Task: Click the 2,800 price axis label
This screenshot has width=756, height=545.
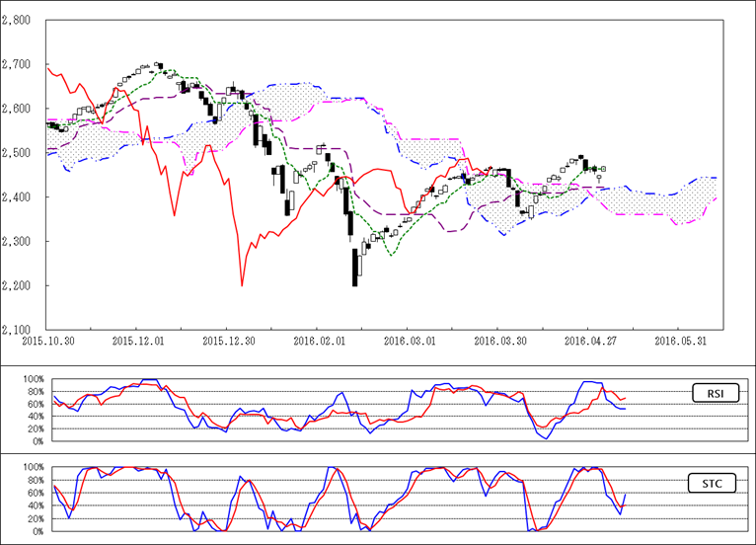Action: point(17,20)
